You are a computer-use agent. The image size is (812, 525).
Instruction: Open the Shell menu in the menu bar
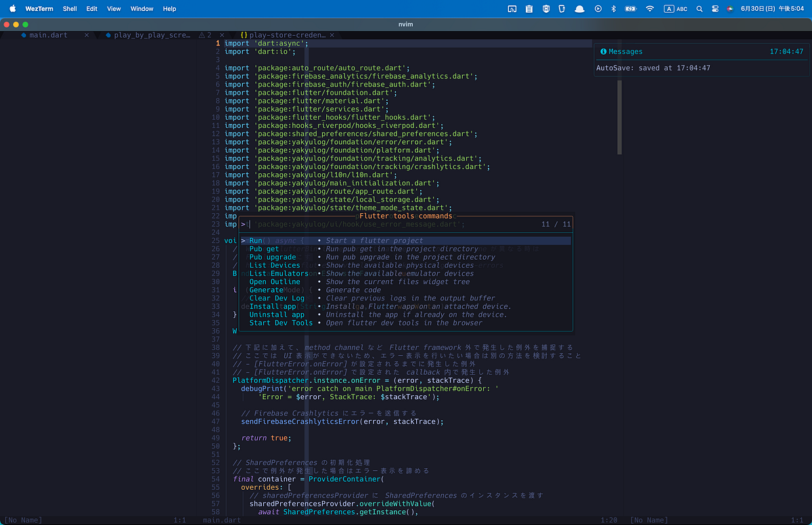[70, 9]
